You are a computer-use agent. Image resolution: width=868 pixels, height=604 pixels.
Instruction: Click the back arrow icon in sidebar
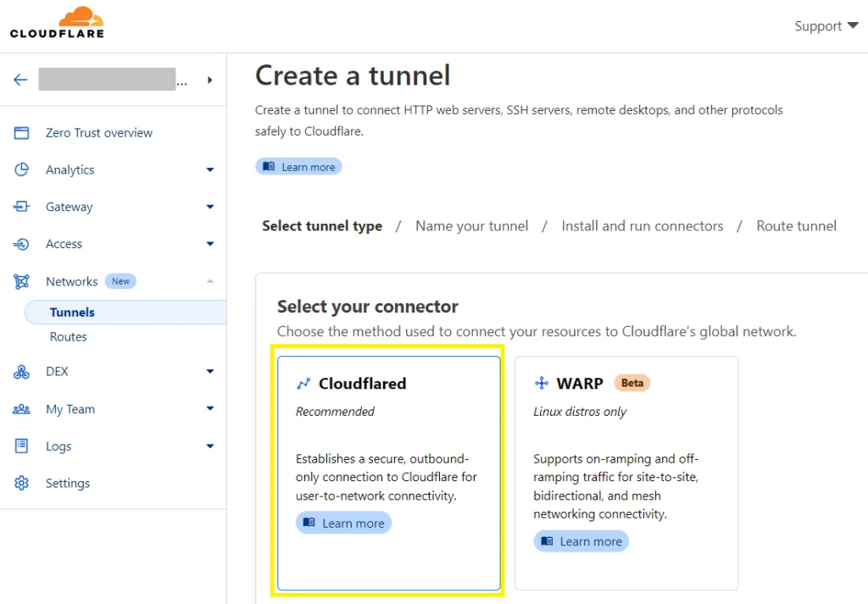[x=20, y=80]
